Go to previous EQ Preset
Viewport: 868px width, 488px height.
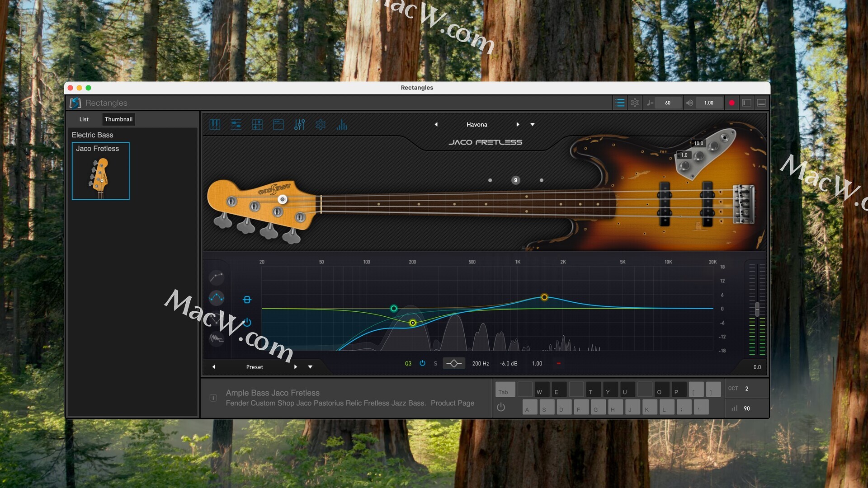(214, 367)
